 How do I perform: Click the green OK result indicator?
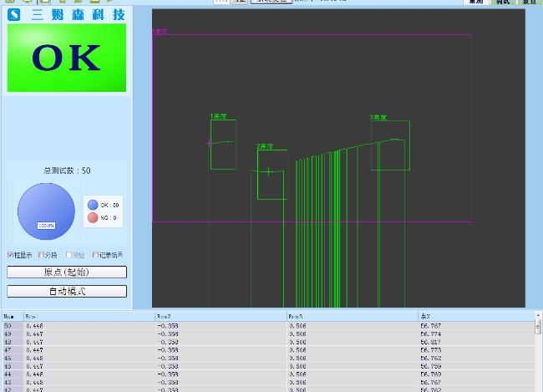67,58
